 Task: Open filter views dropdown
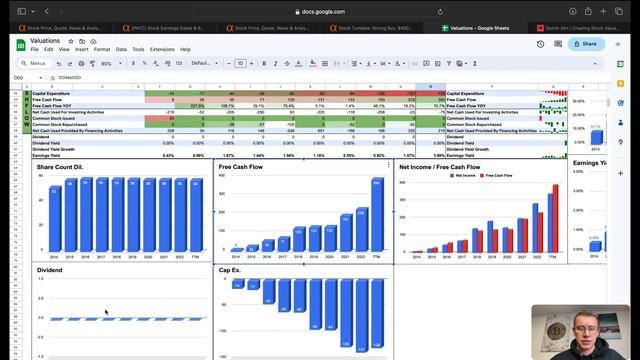tap(462, 64)
